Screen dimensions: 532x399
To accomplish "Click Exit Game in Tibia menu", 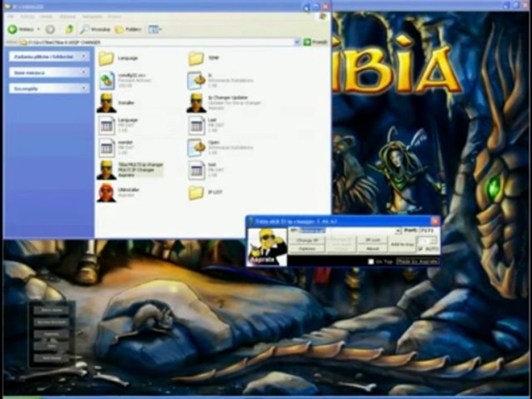I will [52, 358].
